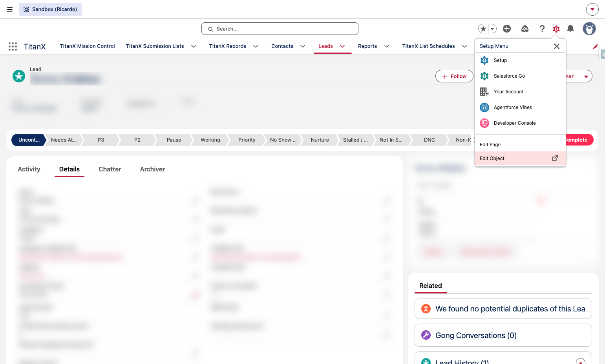Expand the TitanX Records chevron
605x364 pixels.
click(x=256, y=46)
